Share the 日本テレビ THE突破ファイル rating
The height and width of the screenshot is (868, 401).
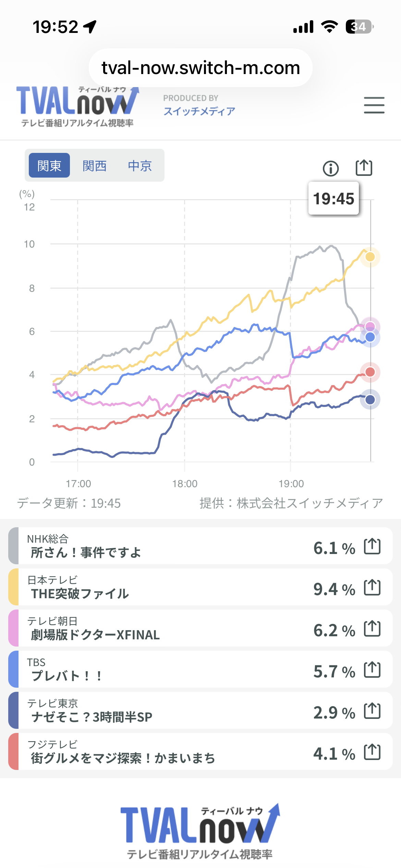tap(372, 588)
